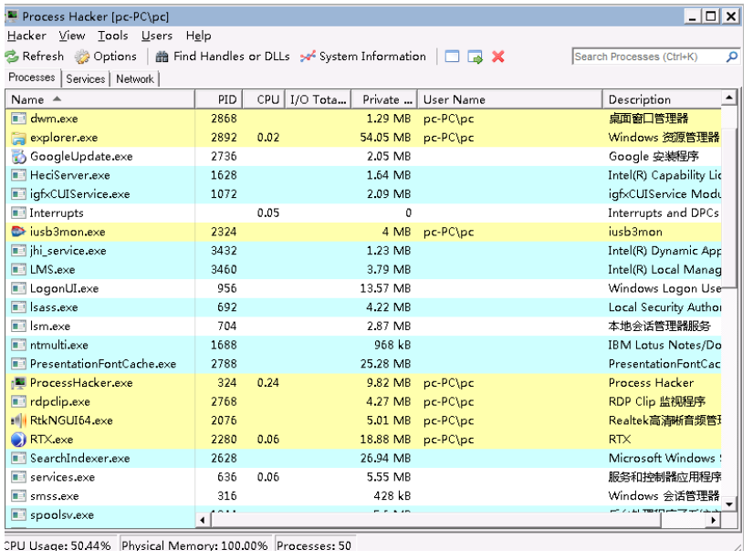Click the vertical scrollbar up arrow
The width and height of the screenshot is (753, 560).
point(729,98)
